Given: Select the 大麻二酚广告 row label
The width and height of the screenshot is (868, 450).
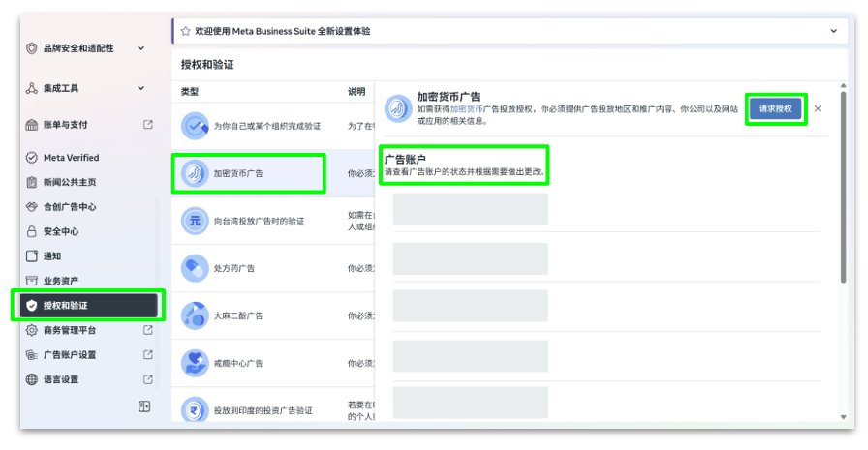Looking at the screenshot, I should (x=238, y=316).
